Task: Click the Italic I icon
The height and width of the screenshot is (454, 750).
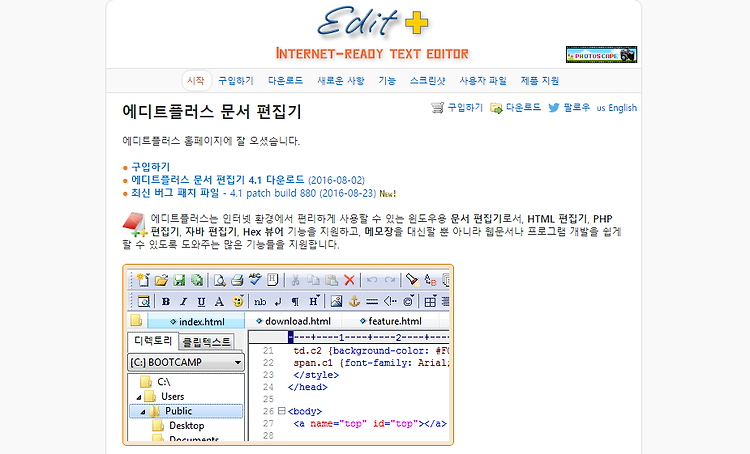Action: pyautogui.click(x=184, y=301)
